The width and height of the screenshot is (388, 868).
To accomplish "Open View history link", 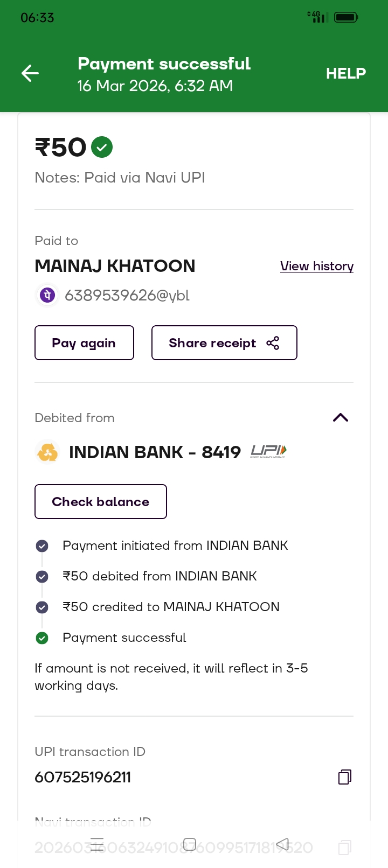I will pyautogui.click(x=317, y=266).
